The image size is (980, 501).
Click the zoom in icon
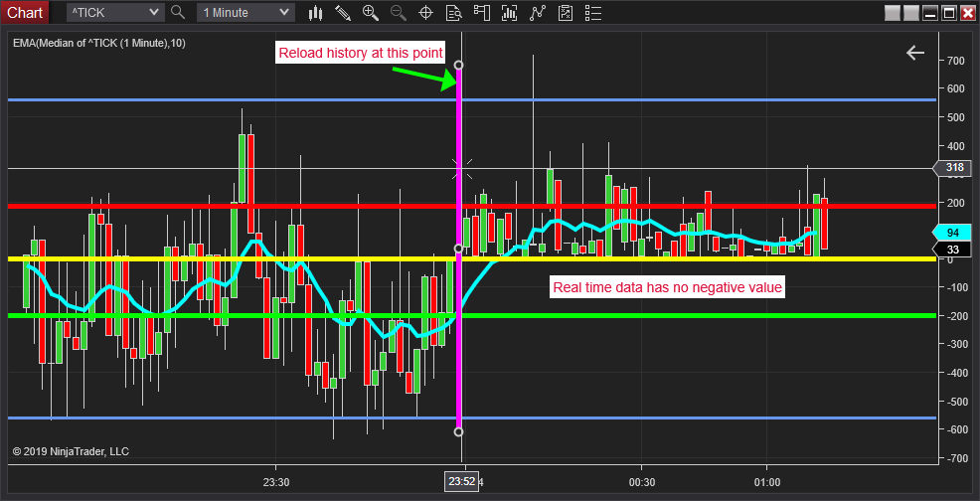(371, 12)
